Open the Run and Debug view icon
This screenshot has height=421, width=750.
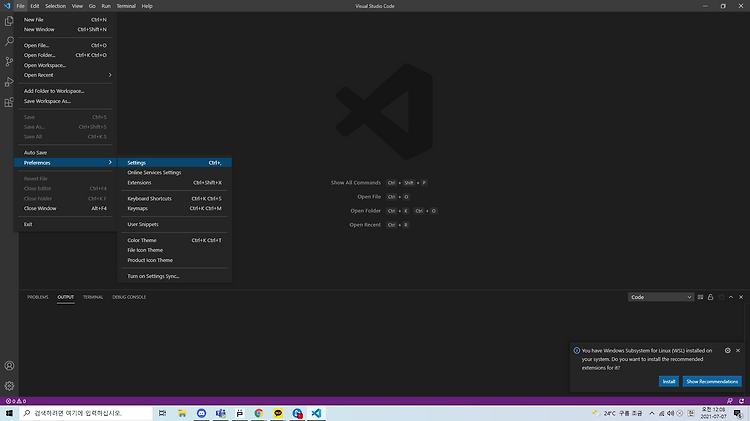tap(9, 82)
